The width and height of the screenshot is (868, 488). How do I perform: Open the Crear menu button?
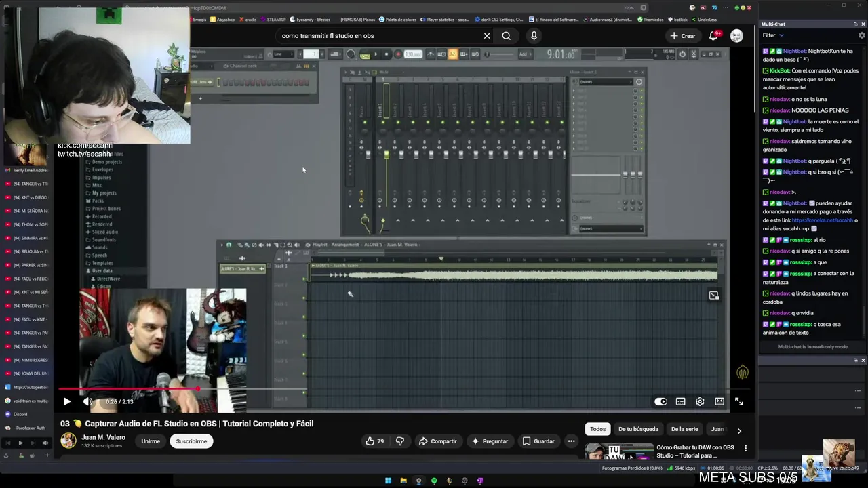pyautogui.click(x=683, y=36)
